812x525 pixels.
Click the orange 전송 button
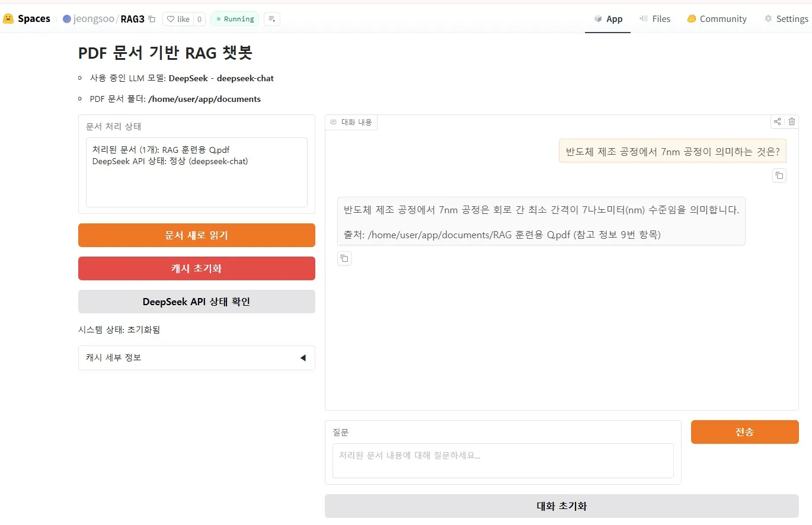(745, 432)
